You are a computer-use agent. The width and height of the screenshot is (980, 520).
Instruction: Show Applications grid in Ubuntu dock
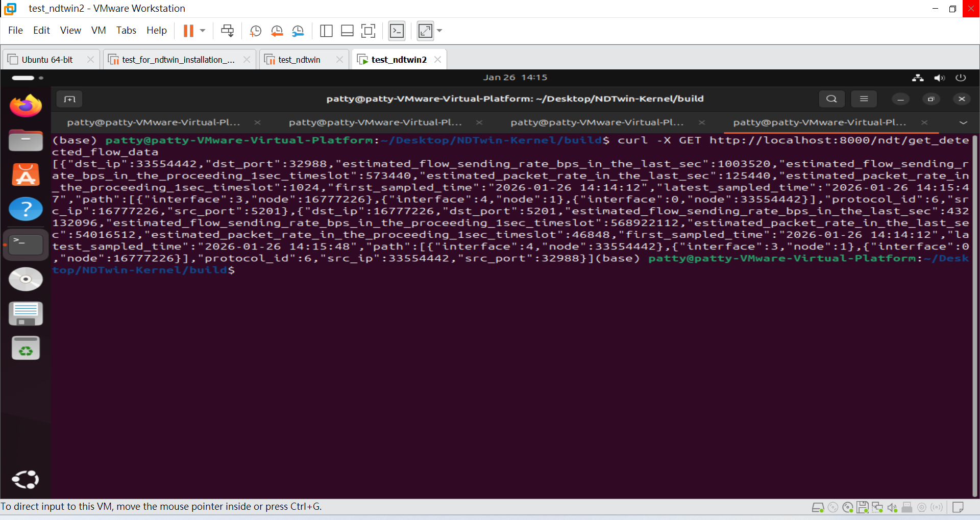pyautogui.click(x=26, y=479)
